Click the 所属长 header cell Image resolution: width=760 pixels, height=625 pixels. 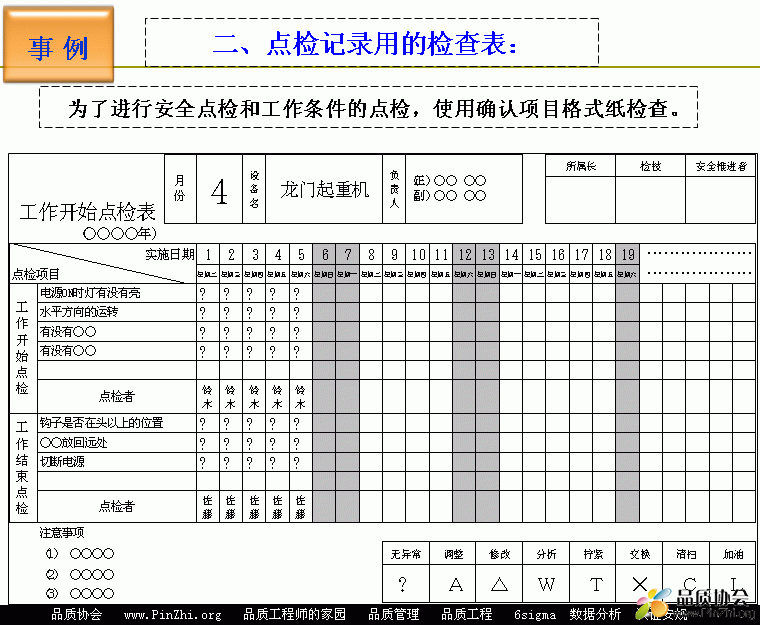click(x=580, y=166)
